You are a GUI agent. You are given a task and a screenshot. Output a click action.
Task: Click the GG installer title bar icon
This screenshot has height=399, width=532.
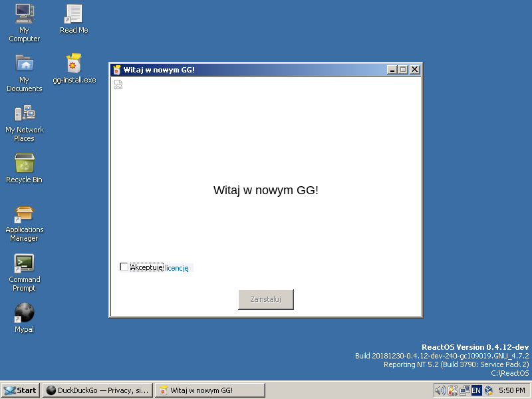pyautogui.click(x=117, y=70)
